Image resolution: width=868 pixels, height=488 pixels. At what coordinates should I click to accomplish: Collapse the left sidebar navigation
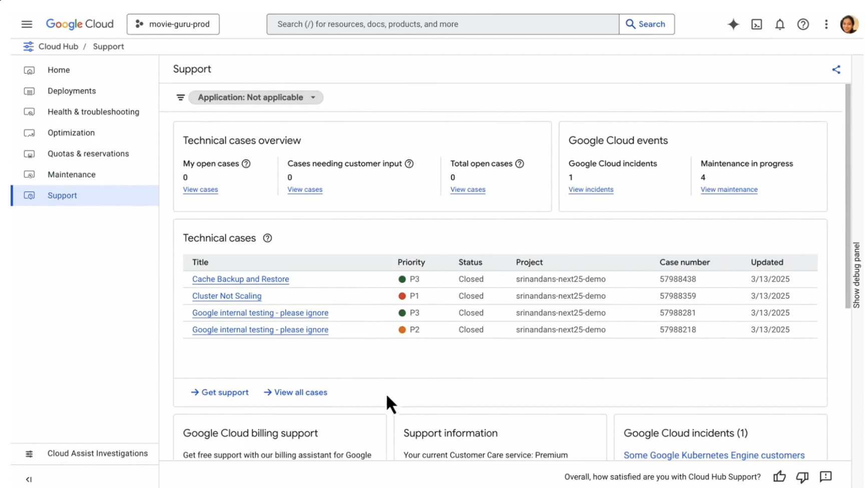[x=29, y=479]
